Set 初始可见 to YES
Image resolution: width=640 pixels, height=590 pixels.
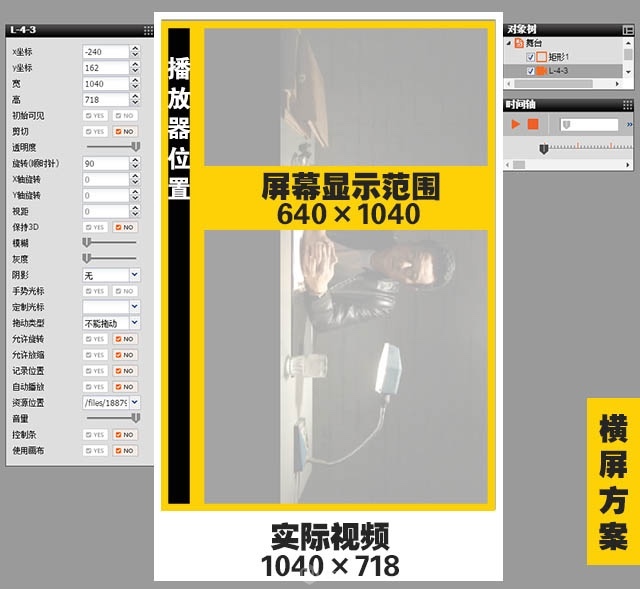click(96, 116)
